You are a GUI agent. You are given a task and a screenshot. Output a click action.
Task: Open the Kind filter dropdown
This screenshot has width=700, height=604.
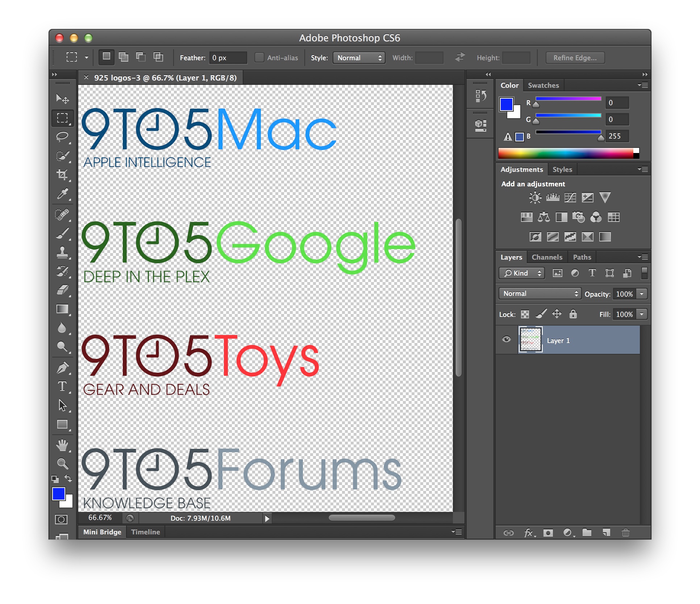point(522,273)
